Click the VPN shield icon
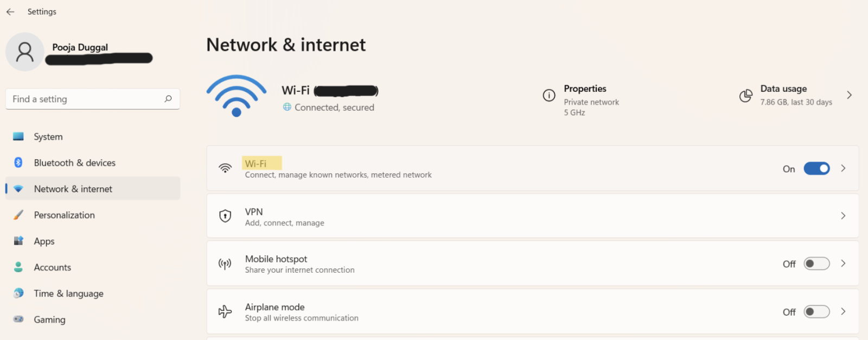This screenshot has width=868, height=340. (x=225, y=216)
